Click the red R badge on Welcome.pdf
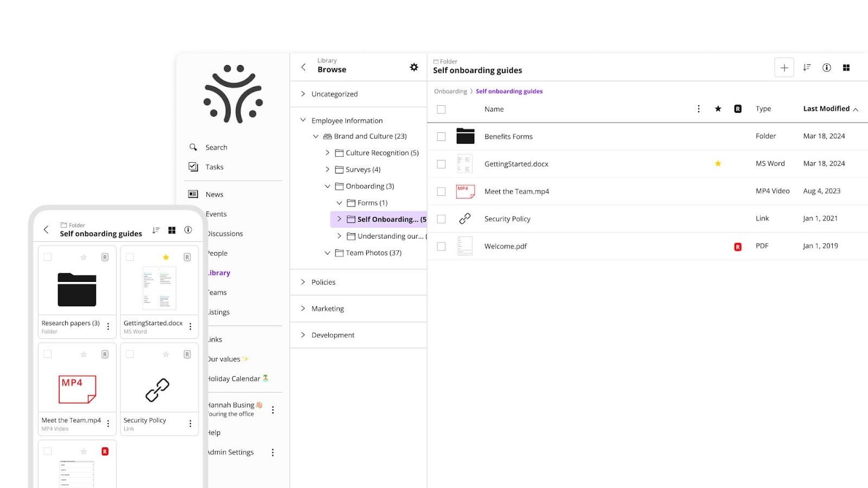The height and width of the screenshot is (488, 868). click(x=737, y=247)
